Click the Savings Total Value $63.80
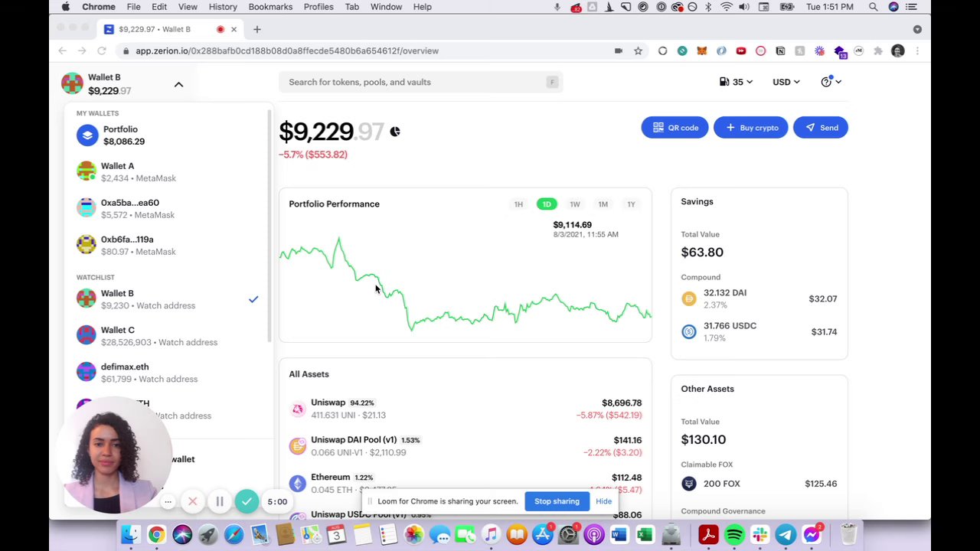980x551 pixels. 702,253
